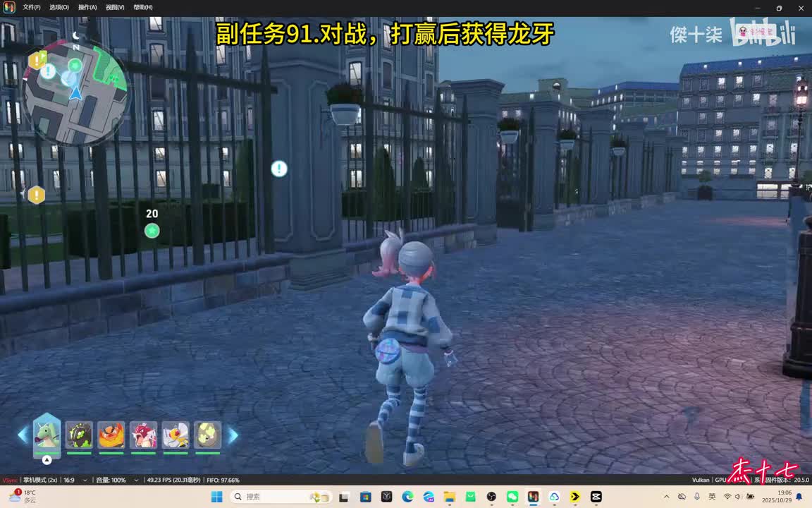Select the second dark green party Pokémon
812x508 pixels.
pyautogui.click(x=79, y=435)
